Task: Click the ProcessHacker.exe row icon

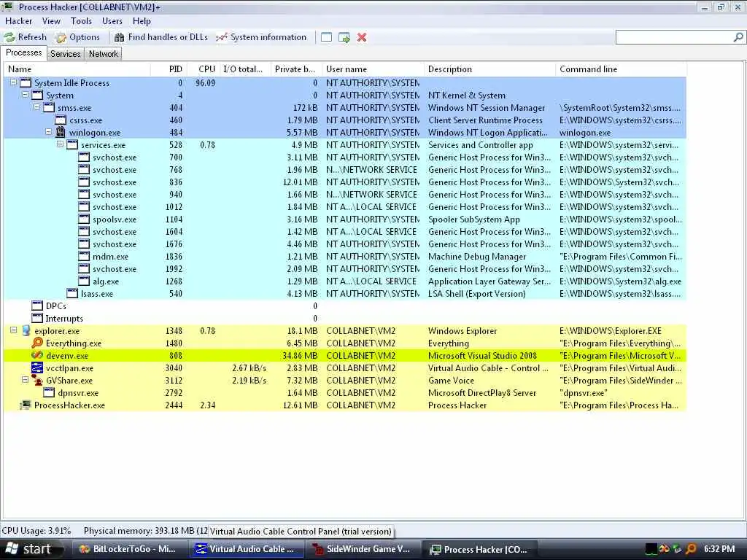Action: pyautogui.click(x=26, y=405)
